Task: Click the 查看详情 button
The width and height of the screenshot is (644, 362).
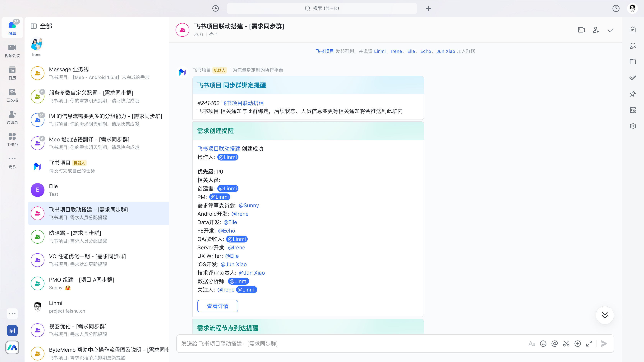Action: pyautogui.click(x=218, y=306)
